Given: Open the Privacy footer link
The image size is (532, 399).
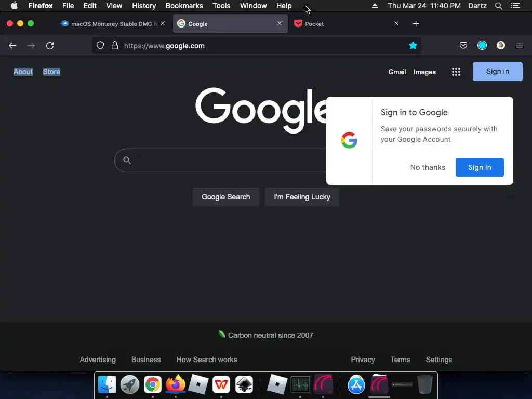Looking at the screenshot, I should 363,360.
